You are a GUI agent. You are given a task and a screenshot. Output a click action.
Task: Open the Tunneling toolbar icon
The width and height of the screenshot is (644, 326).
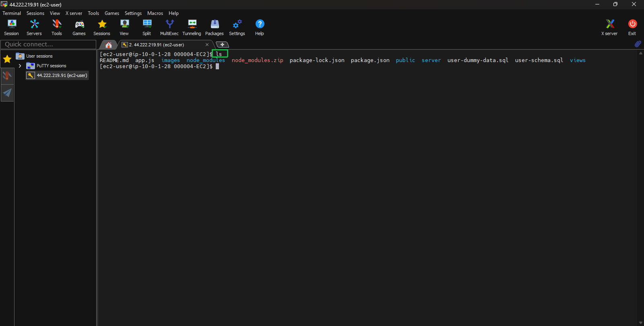[192, 27]
